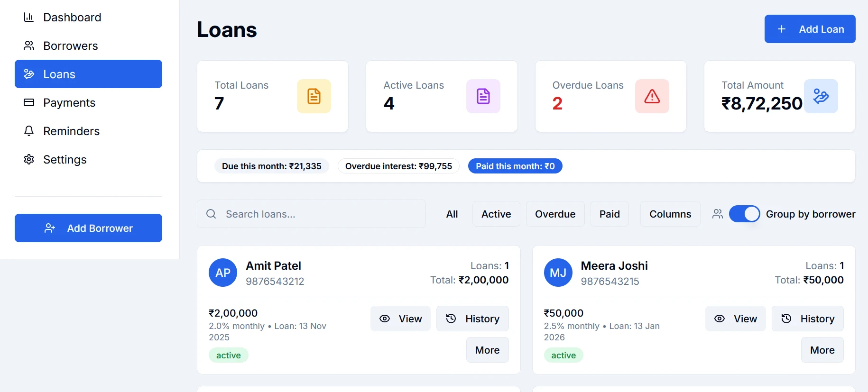868x392 pixels.
Task: Open Payments from the sidebar
Action: pyautogui.click(x=88, y=102)
